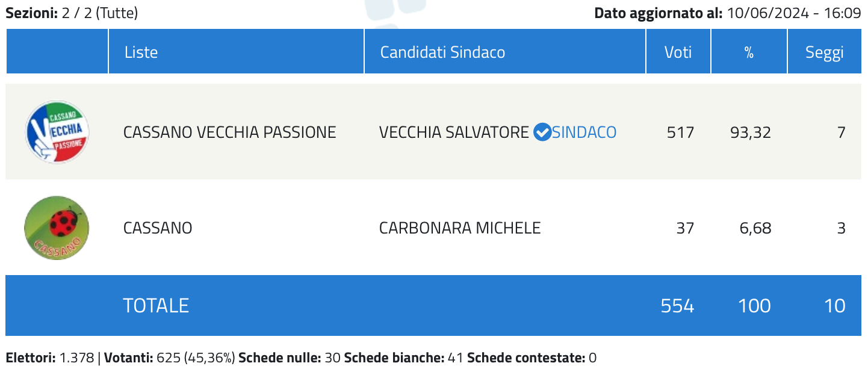
Task: Click the 37 votes cell
Action: coord(686,228)
